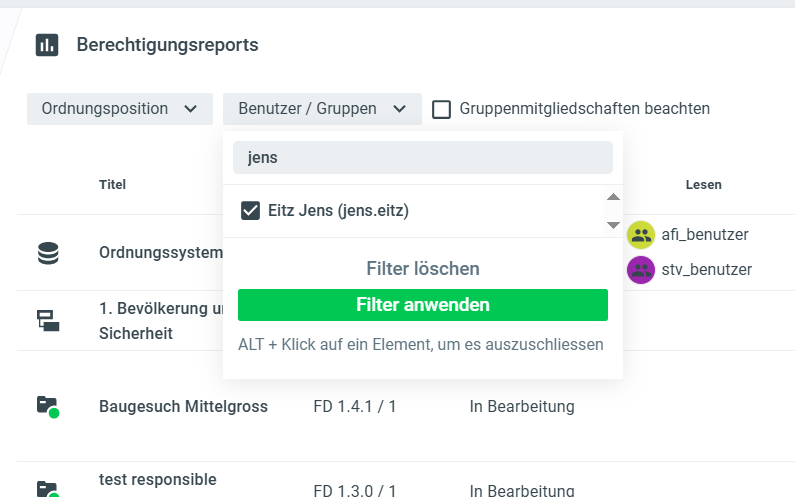The height and width of the screenshot is (497, 795).
Task: Collapse the Benutzer / Gruppen dropdown
Action: [x=322, y=109]
